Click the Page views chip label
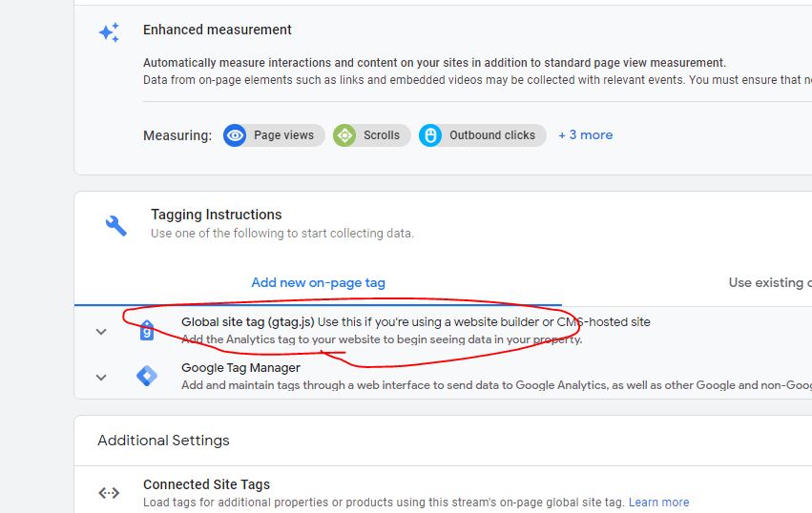 click(283, 135)
